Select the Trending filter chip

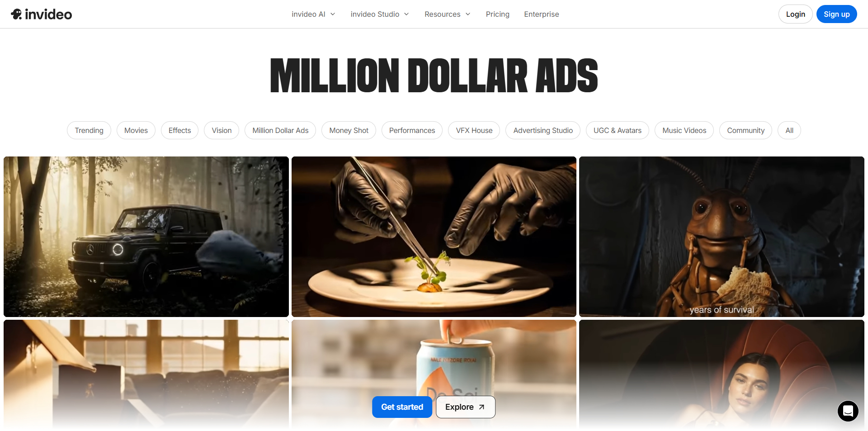[x=89, y=130]
